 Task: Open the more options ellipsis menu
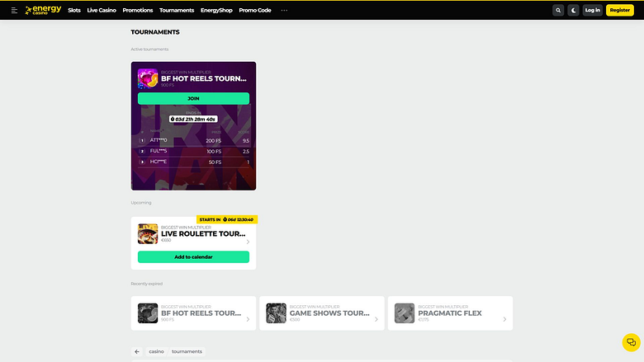coord(284,10)
